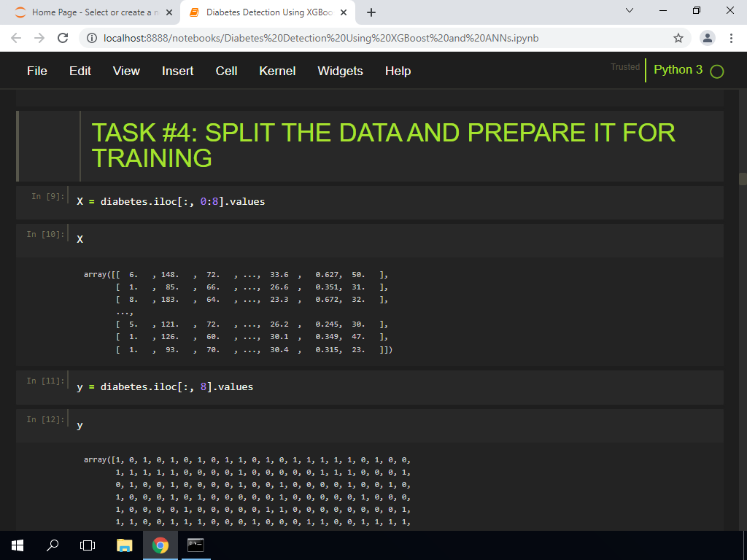
Task: Open the Windows Start menu
Action: tap(18, 545)
